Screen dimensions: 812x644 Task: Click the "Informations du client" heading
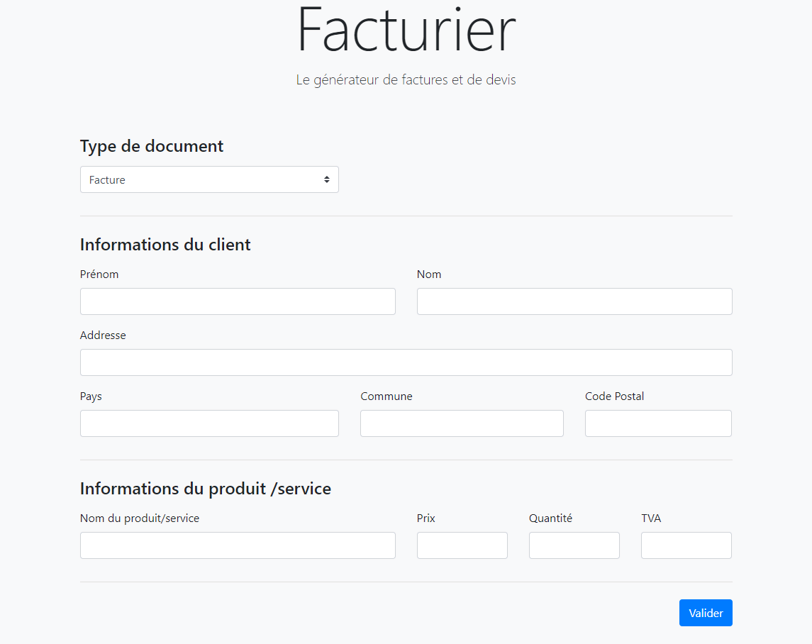(165, 245)
